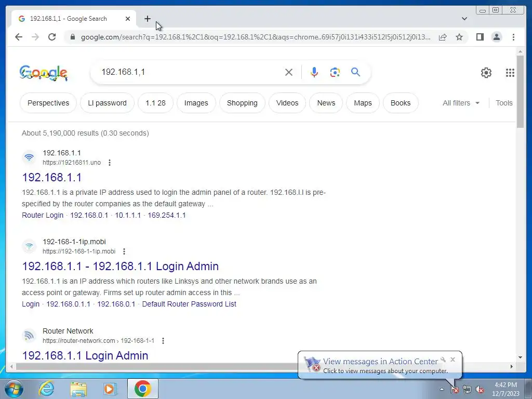Close the 192.168.1,1 Google Search tab

click(128, 19)
